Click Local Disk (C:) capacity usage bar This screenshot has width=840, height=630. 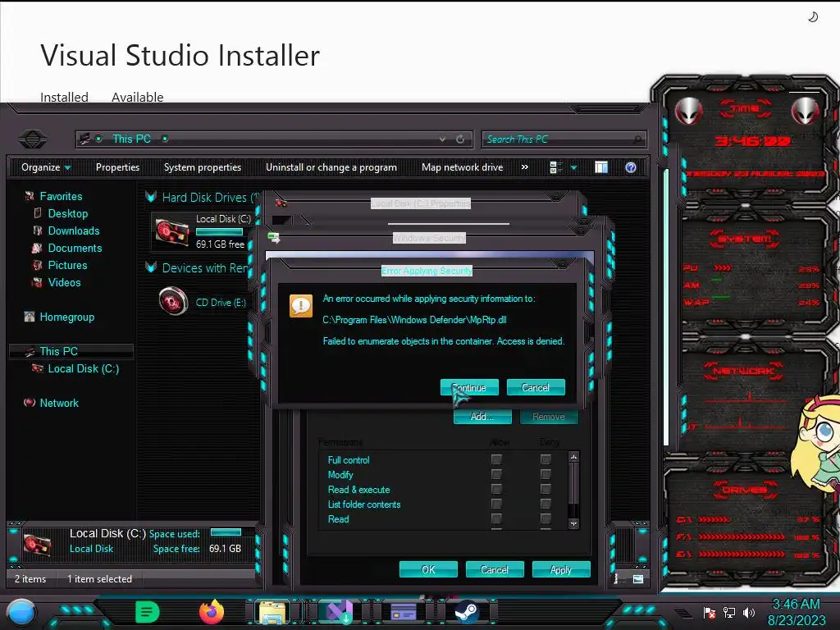click(220, 232)
